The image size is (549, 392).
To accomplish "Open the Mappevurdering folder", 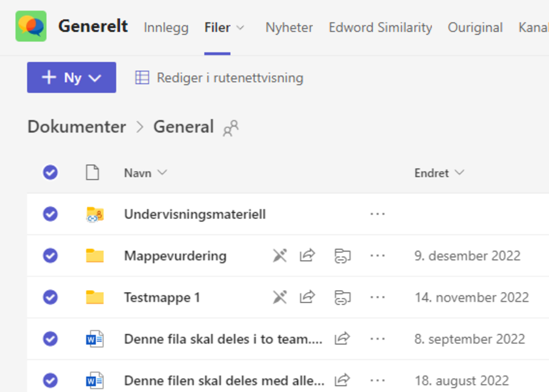I will click(175, 256).
